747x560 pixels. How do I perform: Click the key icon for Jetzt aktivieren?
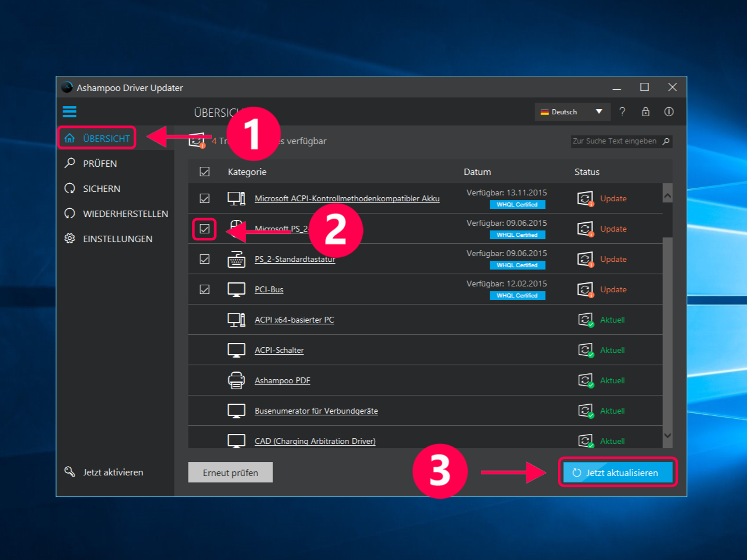point(69,471)
